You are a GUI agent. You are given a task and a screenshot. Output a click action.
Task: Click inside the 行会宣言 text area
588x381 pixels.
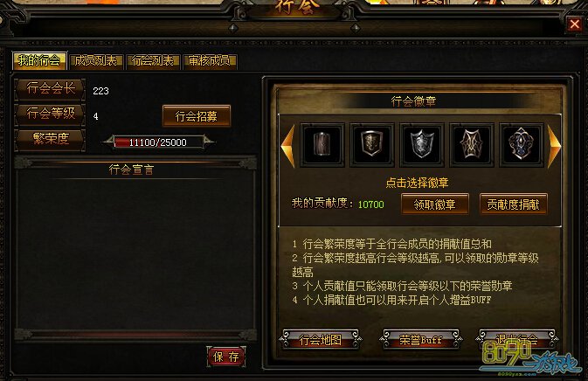click(x=135, y=254)
